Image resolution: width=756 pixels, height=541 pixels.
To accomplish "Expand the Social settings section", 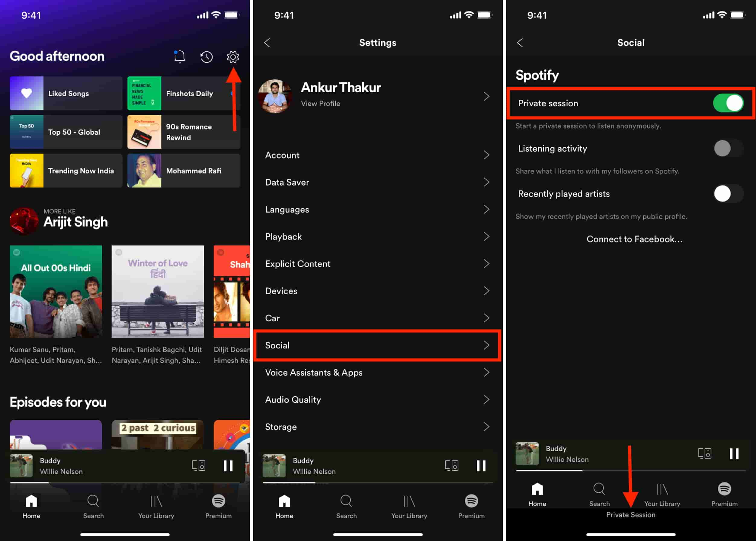I will pos(378,345).
